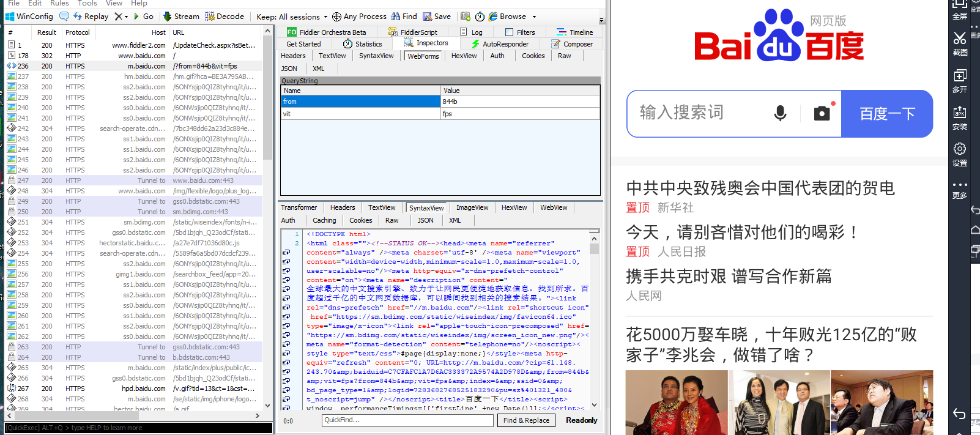Click the 安装 APK install sidebar icon
Viewport: 980px width, 435px height.
960,118
